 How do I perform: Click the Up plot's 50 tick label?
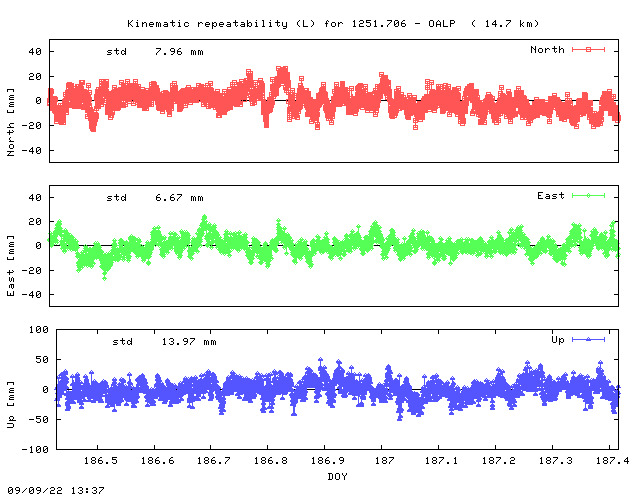click(42, 360)
